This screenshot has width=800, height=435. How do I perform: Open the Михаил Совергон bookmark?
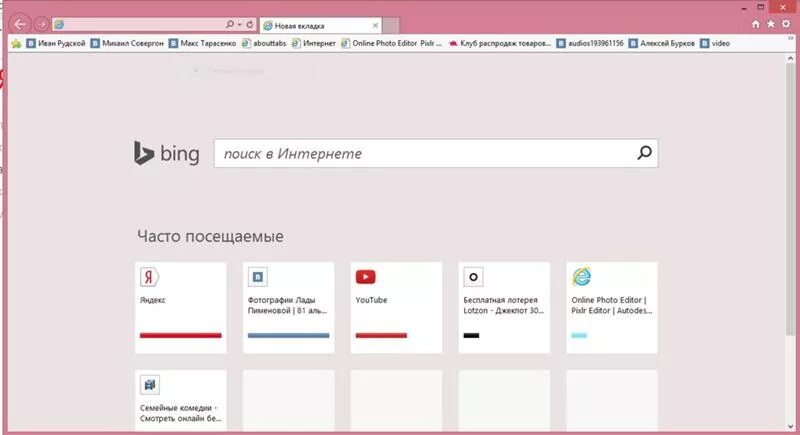pos(128,43)
